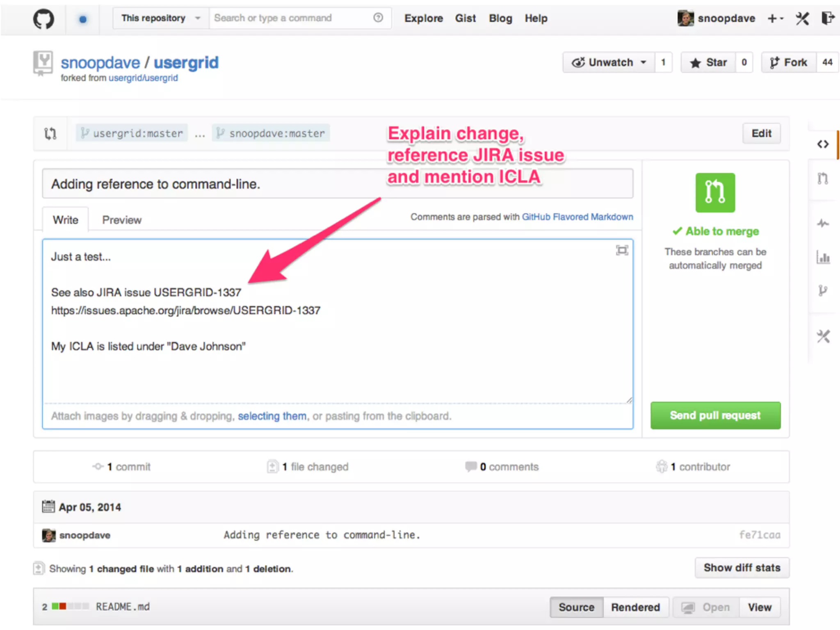
Task: Open repository Settings tools icon in sidebar
Action: coord(823,336)
